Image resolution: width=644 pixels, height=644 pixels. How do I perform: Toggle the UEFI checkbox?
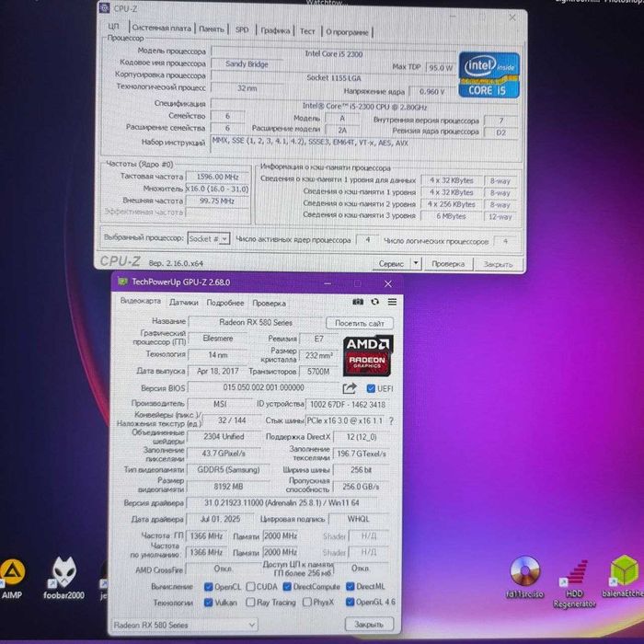tap(371, 388)
